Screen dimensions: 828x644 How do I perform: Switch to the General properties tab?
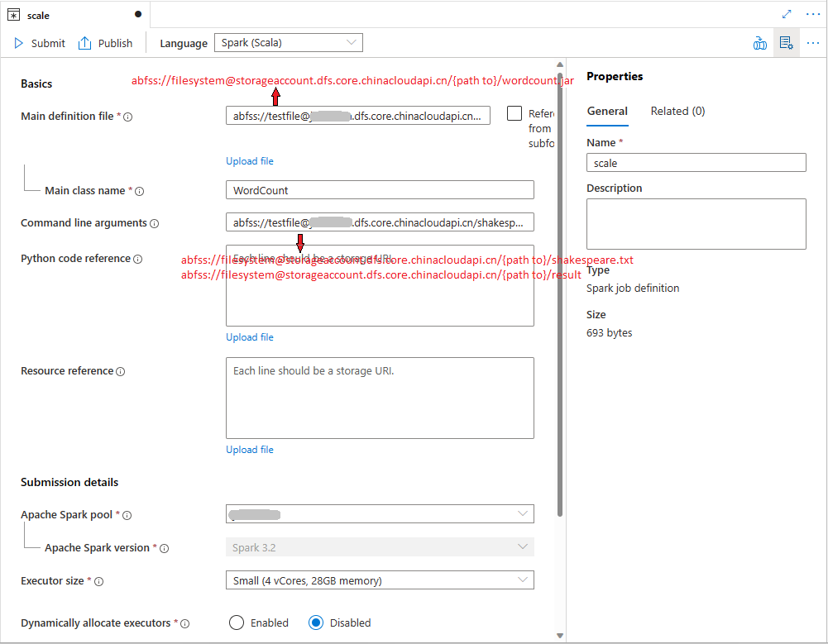[x=607, y=111]
